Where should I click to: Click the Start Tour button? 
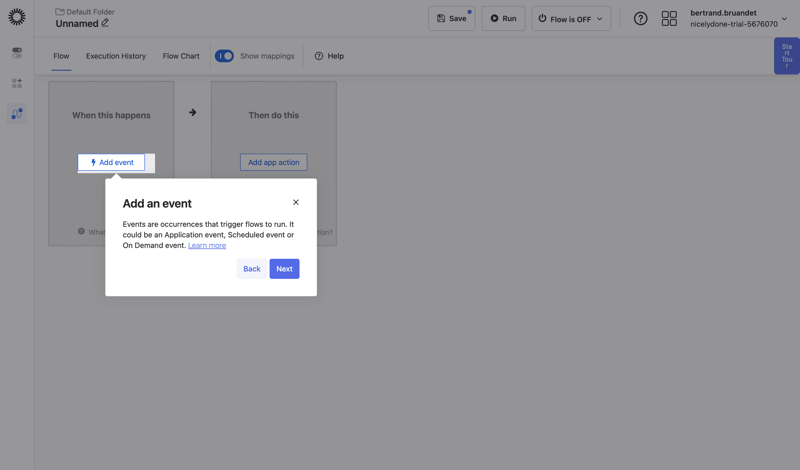[x=787, y=56]
